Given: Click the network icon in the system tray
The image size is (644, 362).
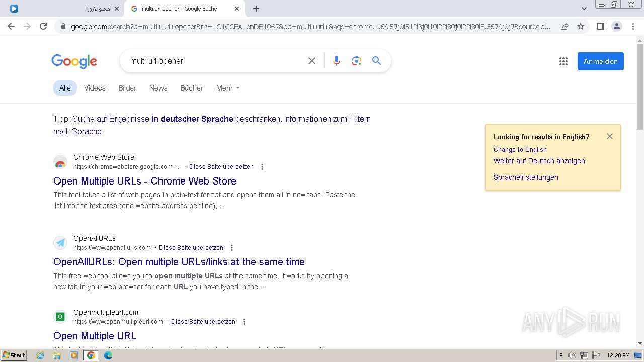Looking at the screenshot, I should [x=584, y=355].
